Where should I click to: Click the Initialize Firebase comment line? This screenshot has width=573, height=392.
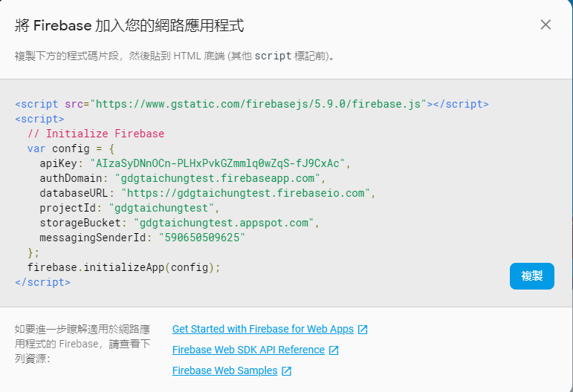96,134
